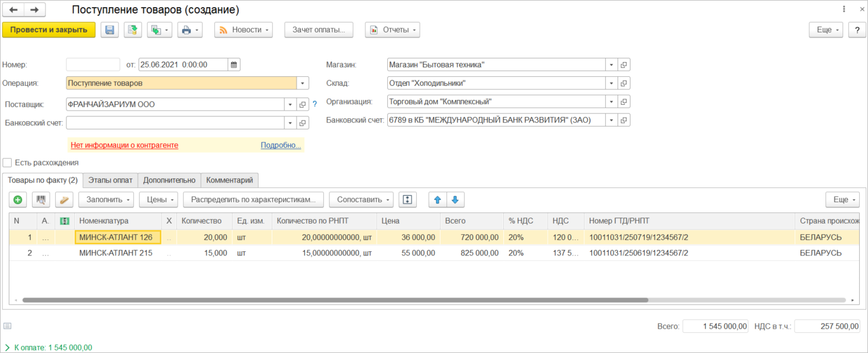Click the post document icon
The height and width of the screenshot is (353, 868).
133,30
